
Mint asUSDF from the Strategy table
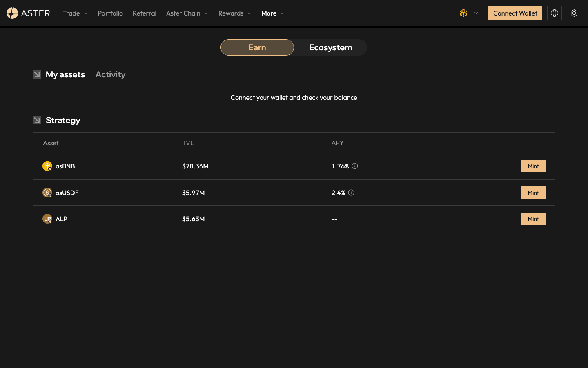click(533, 193)
